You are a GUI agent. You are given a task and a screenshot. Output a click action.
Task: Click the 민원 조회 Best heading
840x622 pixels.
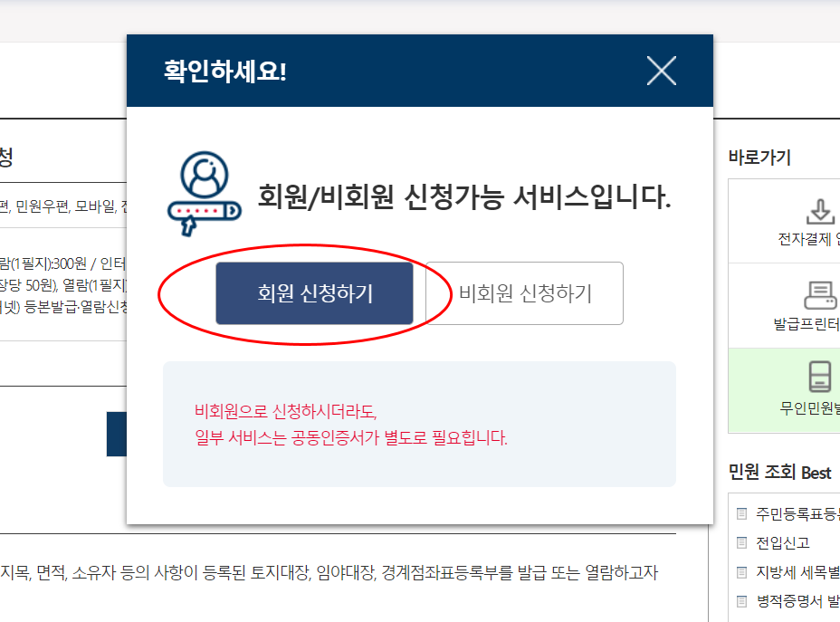tap(779, 472)
